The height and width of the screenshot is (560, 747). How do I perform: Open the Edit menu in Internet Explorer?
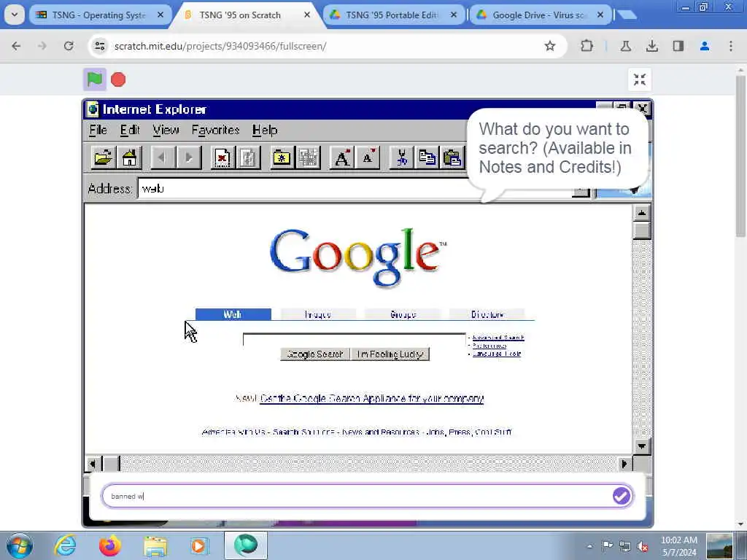pyautogui.click(x=130, y=130)
